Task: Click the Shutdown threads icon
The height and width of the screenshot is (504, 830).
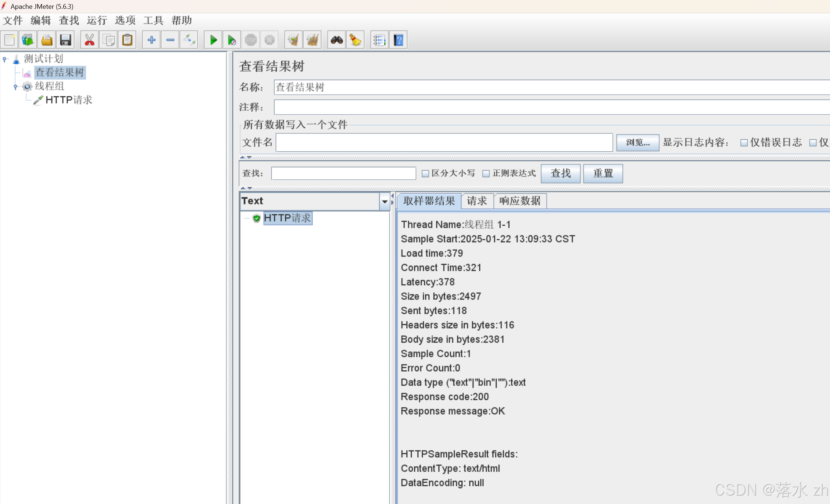Action: [269, 40]
